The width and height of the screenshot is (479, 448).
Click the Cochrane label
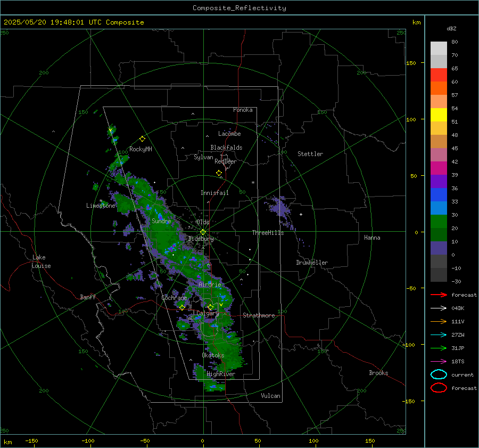pos(174,298)
